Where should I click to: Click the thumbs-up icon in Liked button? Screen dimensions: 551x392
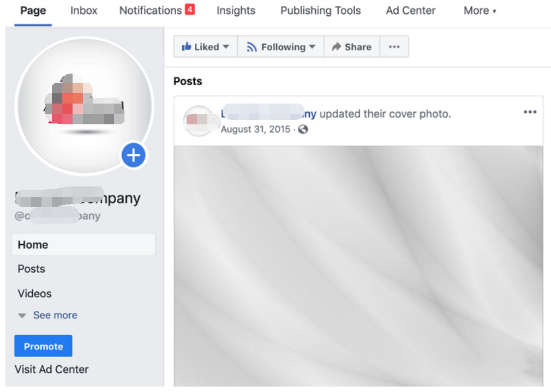pyautogui.click(x=185, y=47)
